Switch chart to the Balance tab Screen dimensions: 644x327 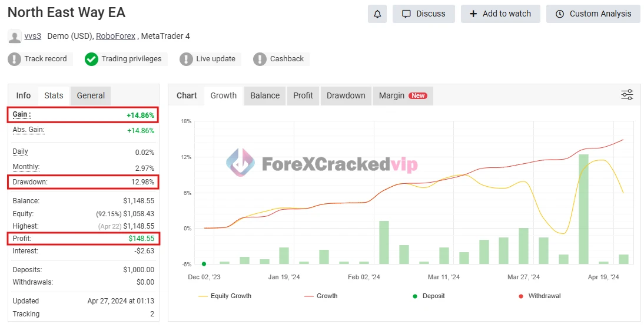[x=265, y=95]
